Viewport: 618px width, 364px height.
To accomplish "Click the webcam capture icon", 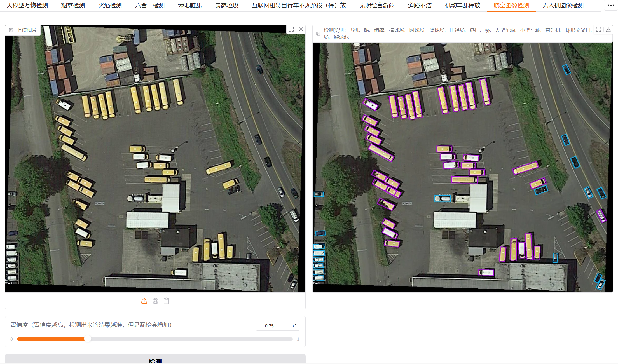I will tap(155, 301).
